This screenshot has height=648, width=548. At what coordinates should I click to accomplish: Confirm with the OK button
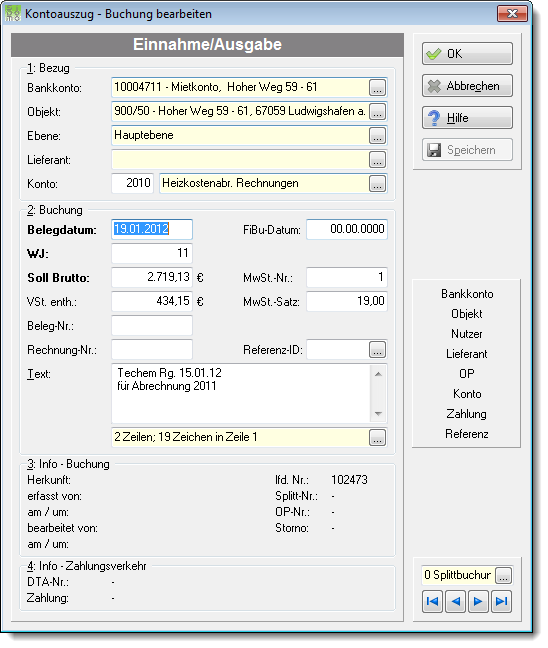pyautogui.click(x=467, y=54)
